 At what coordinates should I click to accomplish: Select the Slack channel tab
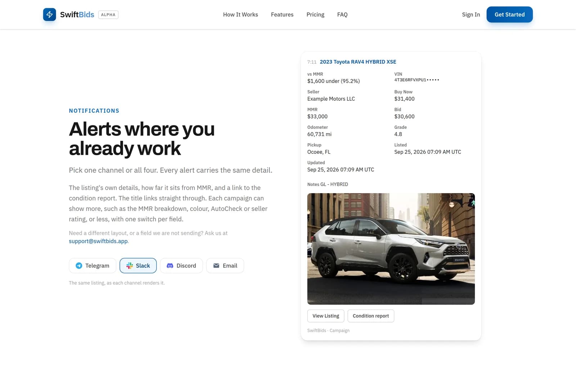point(138,266)
